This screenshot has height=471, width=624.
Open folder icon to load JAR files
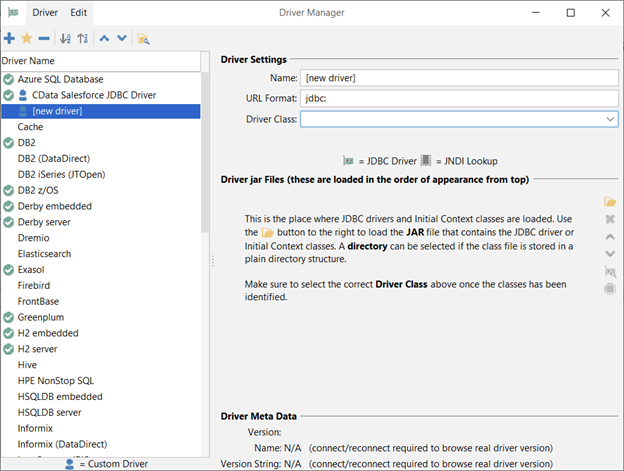click(610, 202)
